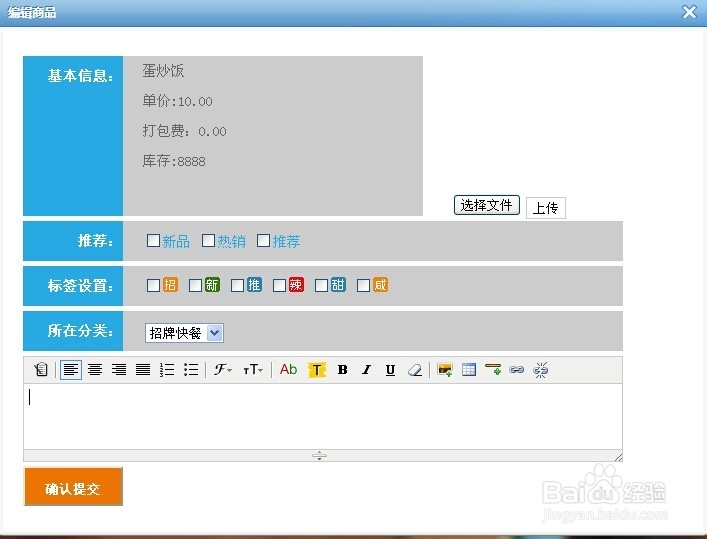Click the editor corner resize grip

pos(618,457)
